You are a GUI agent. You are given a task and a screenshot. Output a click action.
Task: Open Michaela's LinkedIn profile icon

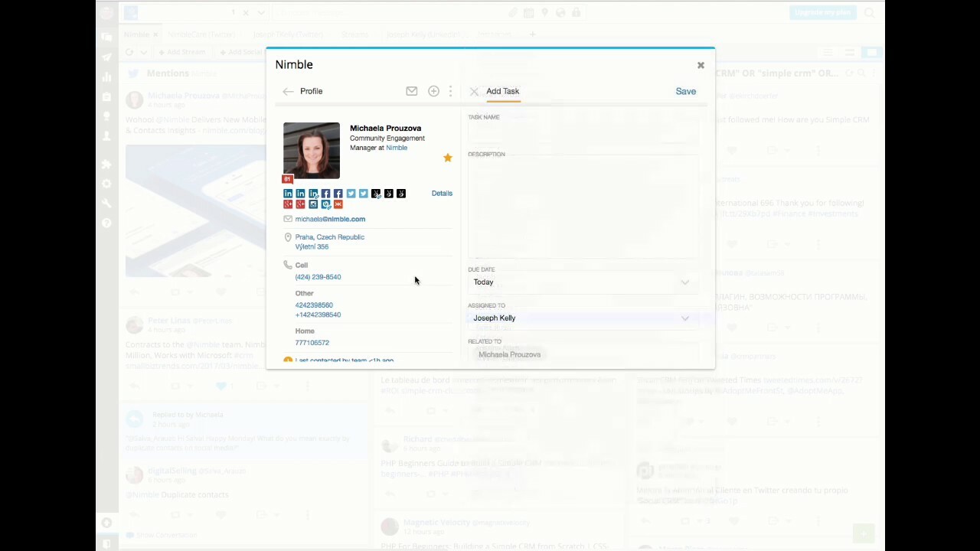288,193
